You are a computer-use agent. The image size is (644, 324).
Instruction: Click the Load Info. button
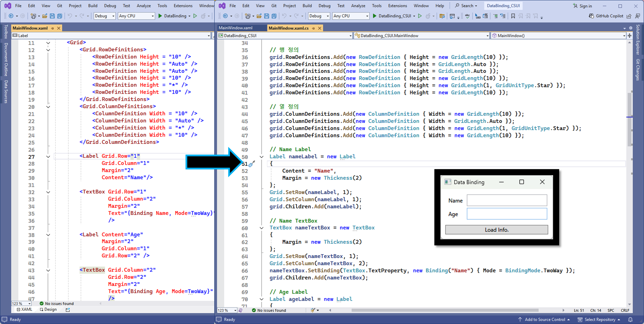496,230
